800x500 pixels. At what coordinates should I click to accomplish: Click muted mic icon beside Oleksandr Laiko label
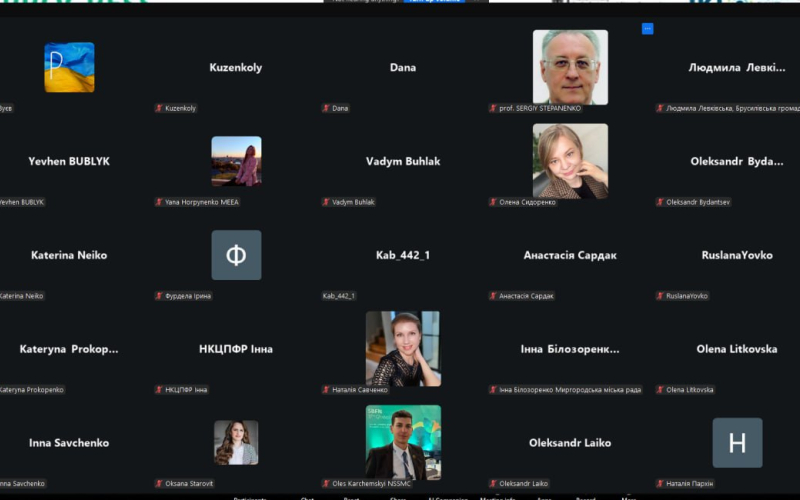click(x=493, y=484)
